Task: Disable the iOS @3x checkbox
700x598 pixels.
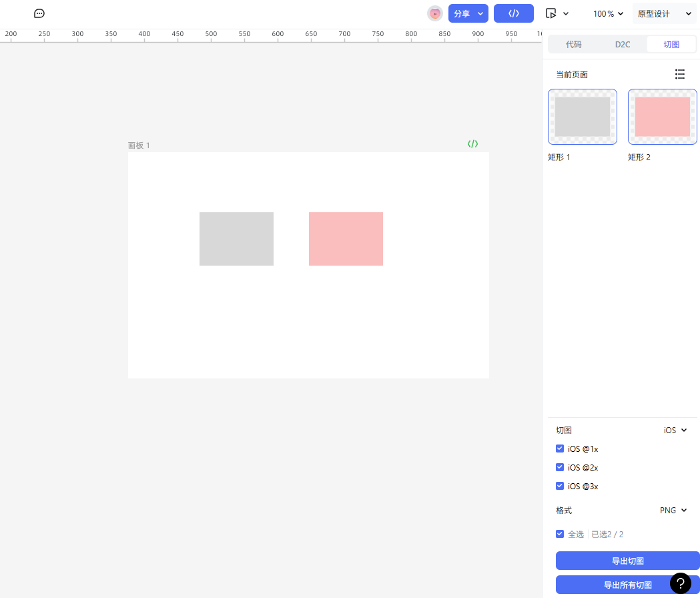Action: click(560, 486)
